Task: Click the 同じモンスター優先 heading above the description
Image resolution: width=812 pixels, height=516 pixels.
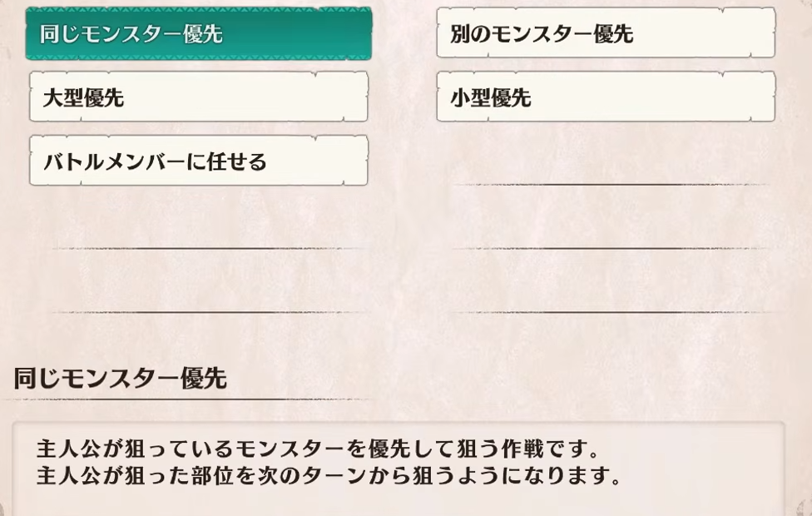Action: click(121, 379)
